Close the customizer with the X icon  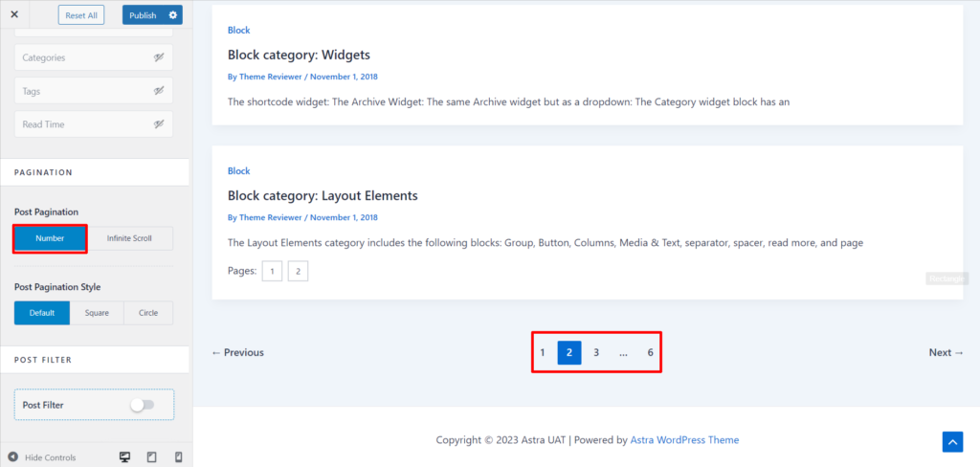coord(14,14)
